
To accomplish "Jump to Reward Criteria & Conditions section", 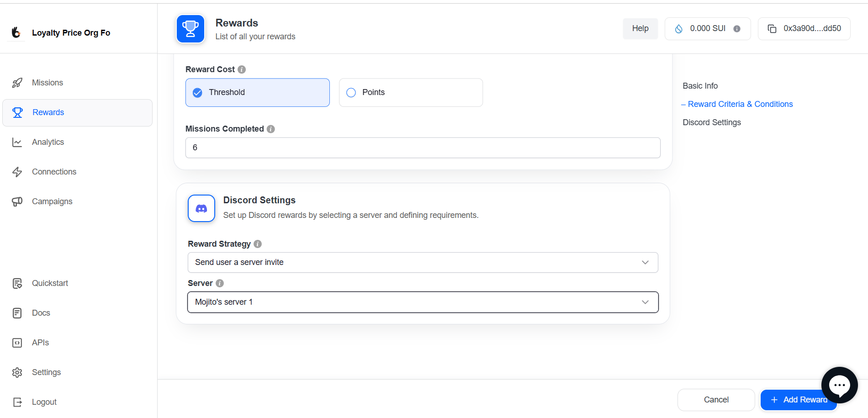I will click(x=740, y=104).
